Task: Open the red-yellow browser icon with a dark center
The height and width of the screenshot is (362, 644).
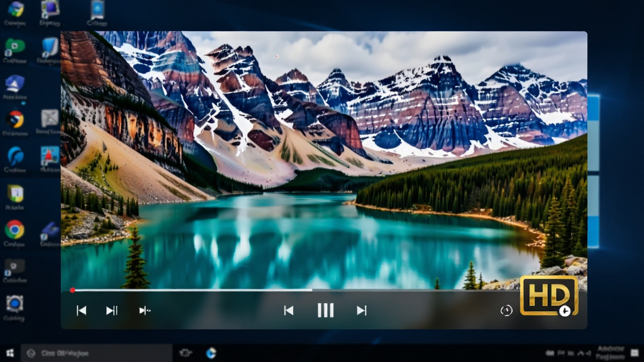Action: pos(15,120)
